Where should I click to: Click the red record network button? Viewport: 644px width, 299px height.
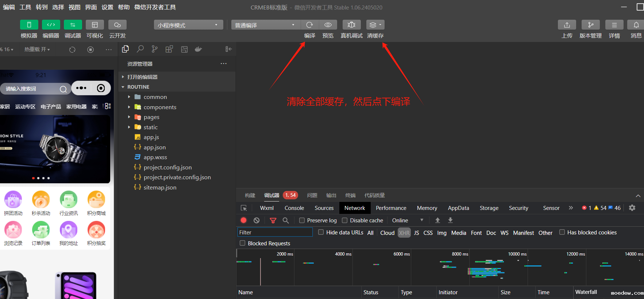tap(244, 220)
